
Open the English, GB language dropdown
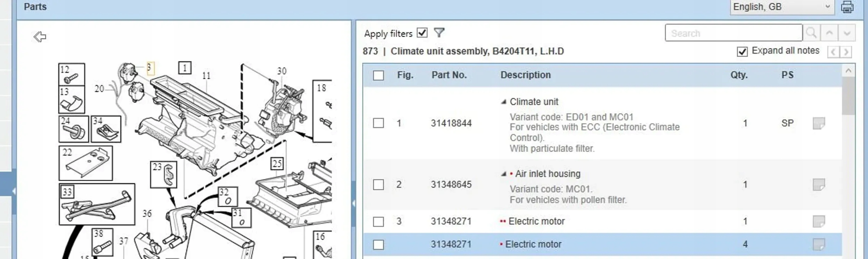click(x=782, y=7)
